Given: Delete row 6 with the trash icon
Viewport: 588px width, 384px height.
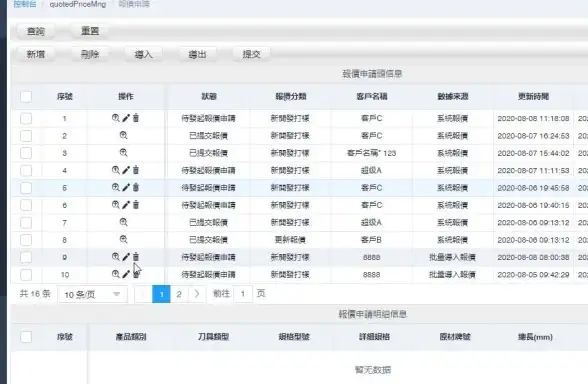Looking at the screenshot, I should (136, 205).
